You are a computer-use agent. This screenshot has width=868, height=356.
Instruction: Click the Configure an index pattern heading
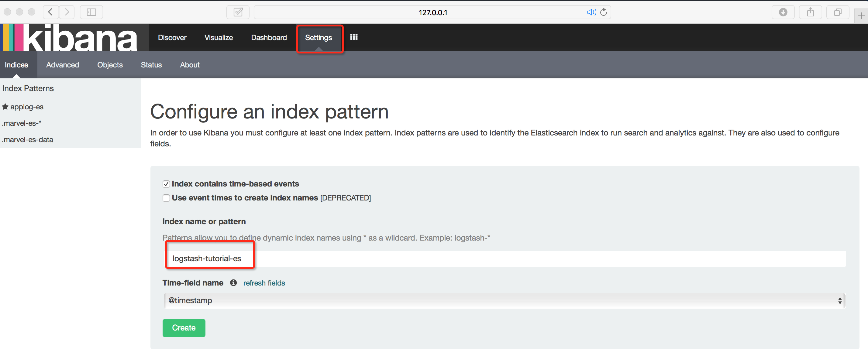click(269, 111)
